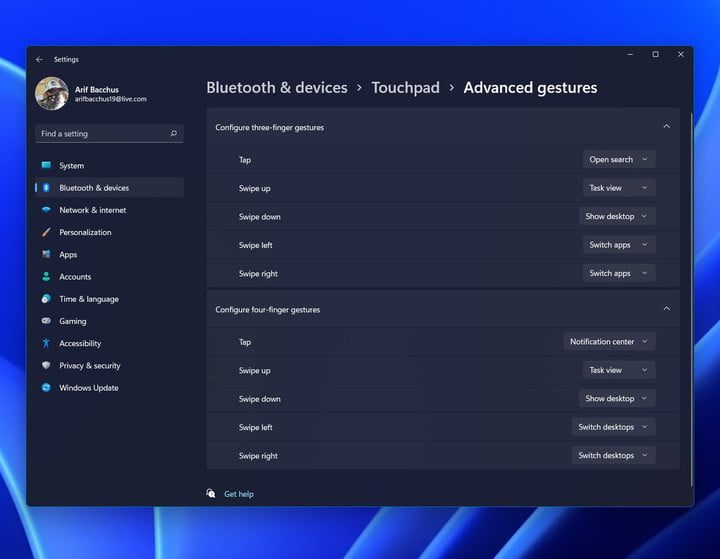Screen dimensions: 720x559
Task: Open four-finger Tap Notification center dropdown
Action: [609, 342]
